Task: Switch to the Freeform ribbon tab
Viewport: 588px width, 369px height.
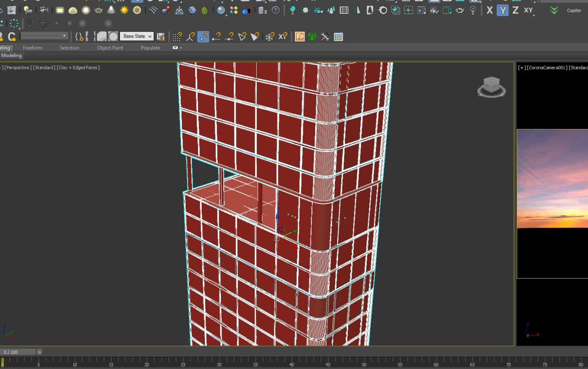Action: coord(32,48)
